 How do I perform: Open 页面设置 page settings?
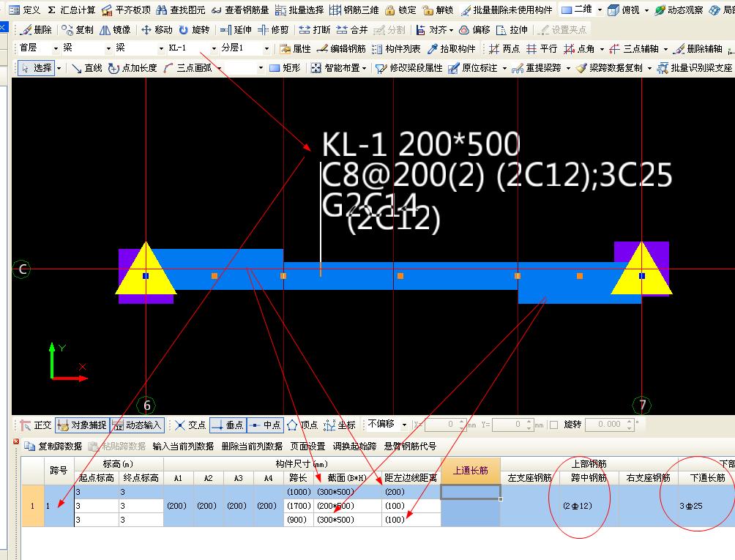307,446
